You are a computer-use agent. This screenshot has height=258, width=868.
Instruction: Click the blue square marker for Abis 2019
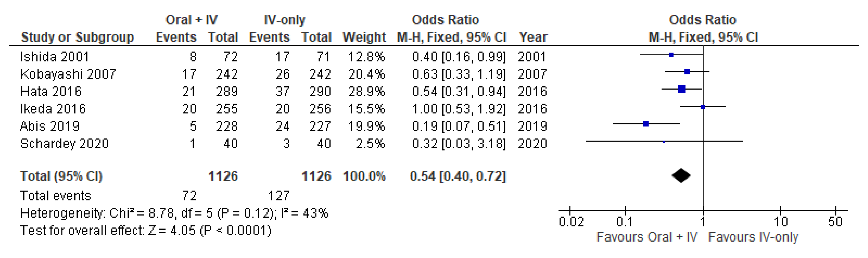point(646,124)
